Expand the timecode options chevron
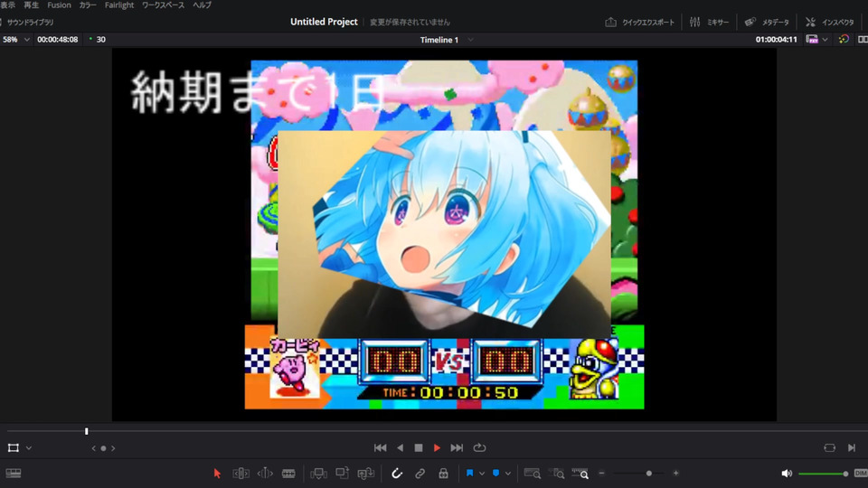Screen dimensions: 868x488 click(825, 40)
